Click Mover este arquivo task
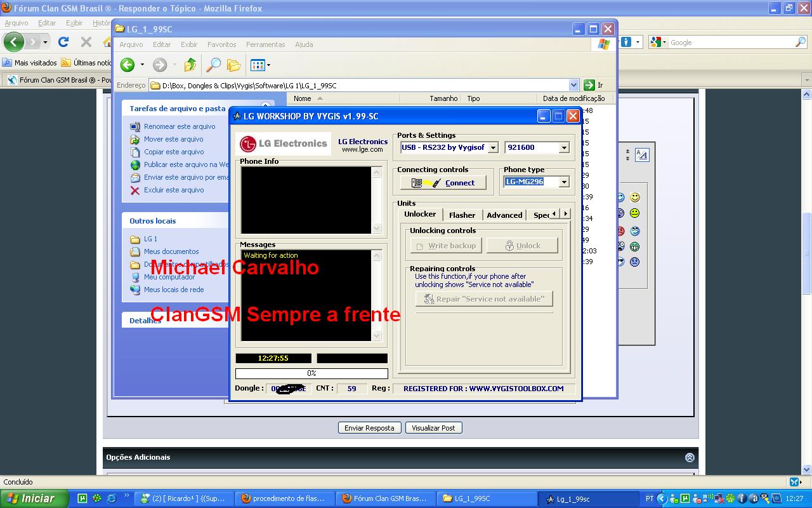812x508 pixels. (173, 139)
